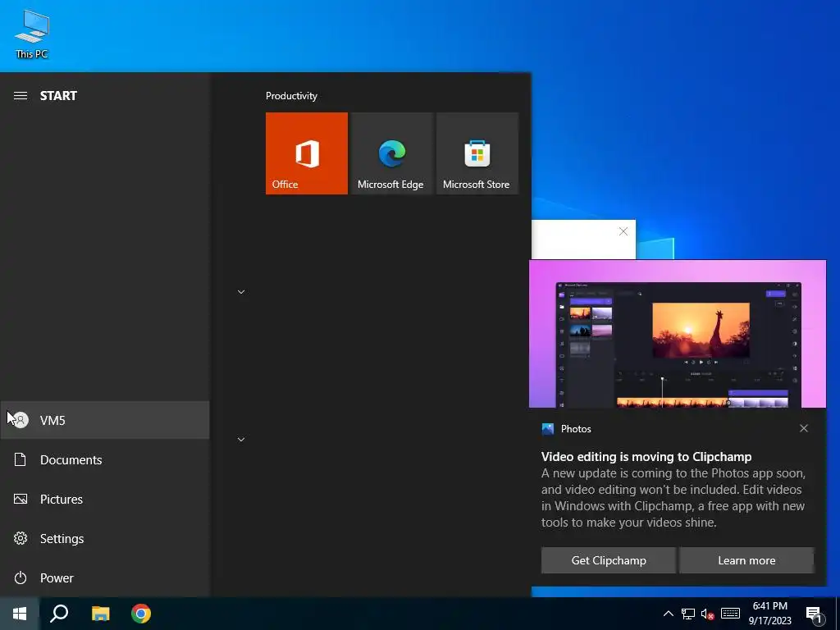Open the Microsoft Store tile
Image resolution: width=840 pixels, height=630 pixels.
click(477, 153)
